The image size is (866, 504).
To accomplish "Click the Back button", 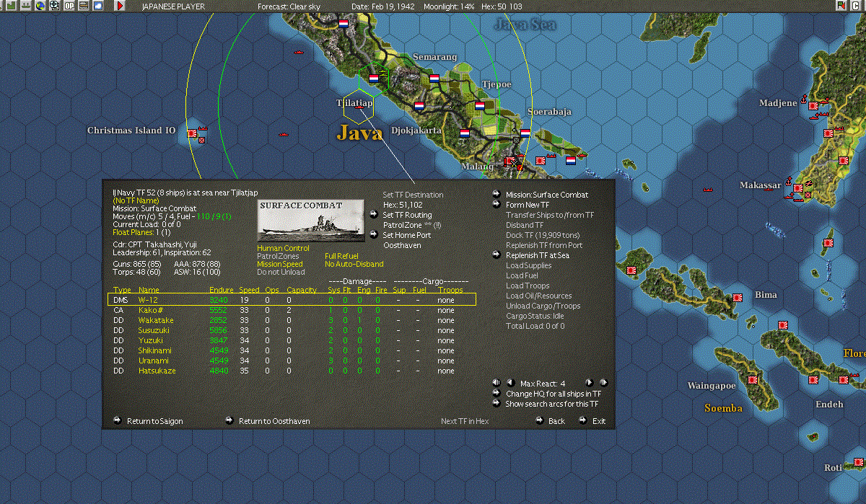I will coord(556,421).
